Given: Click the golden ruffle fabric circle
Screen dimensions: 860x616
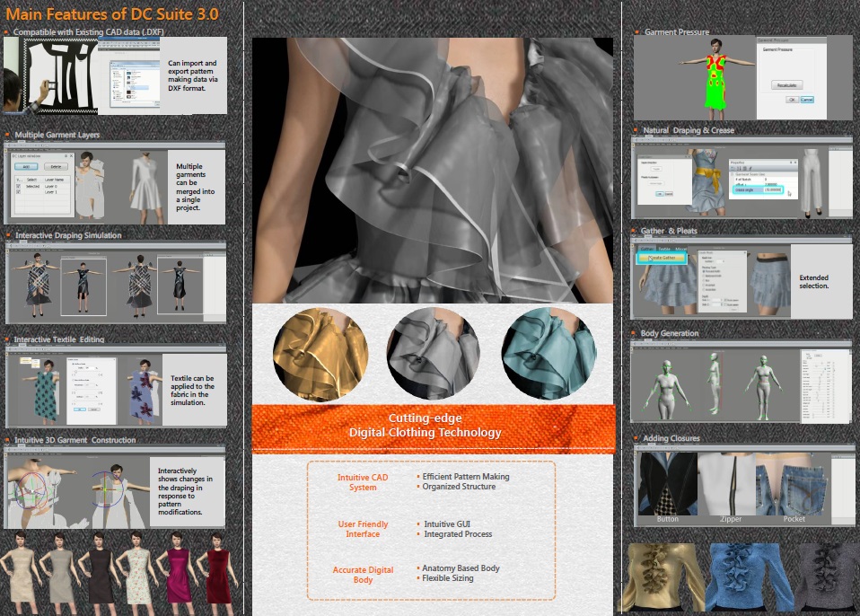Looking at the screenshot, I should [320, 355].
